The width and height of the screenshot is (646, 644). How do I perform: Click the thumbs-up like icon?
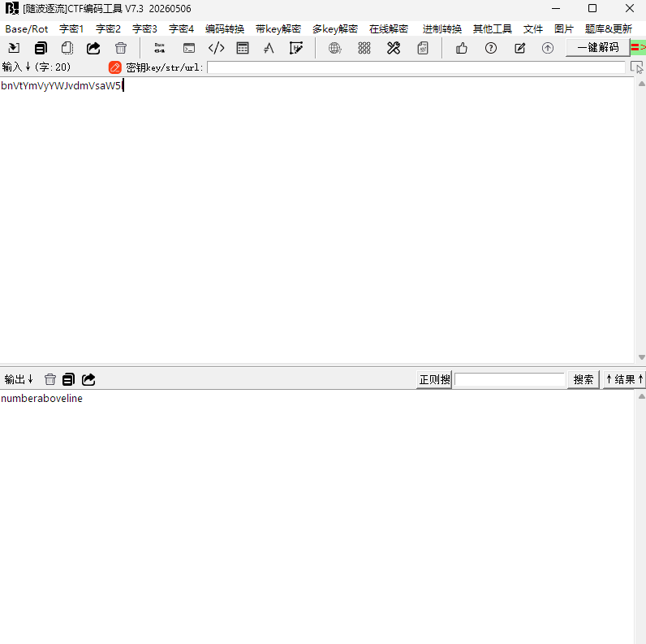[462, 48]
